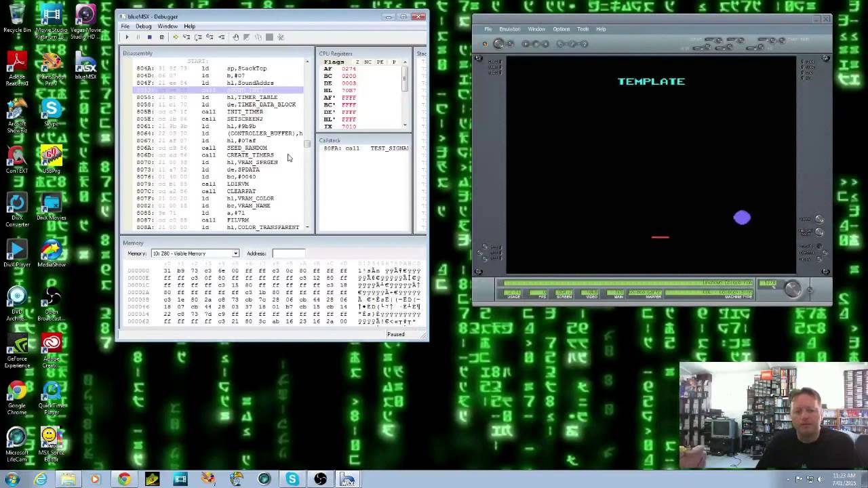Click the yellow arrow Show Next Statement icon
The image size is (868, 488).
point(176,37)
